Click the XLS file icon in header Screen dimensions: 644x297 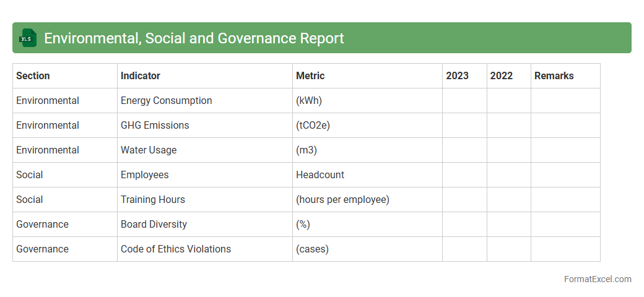(28, 38)
